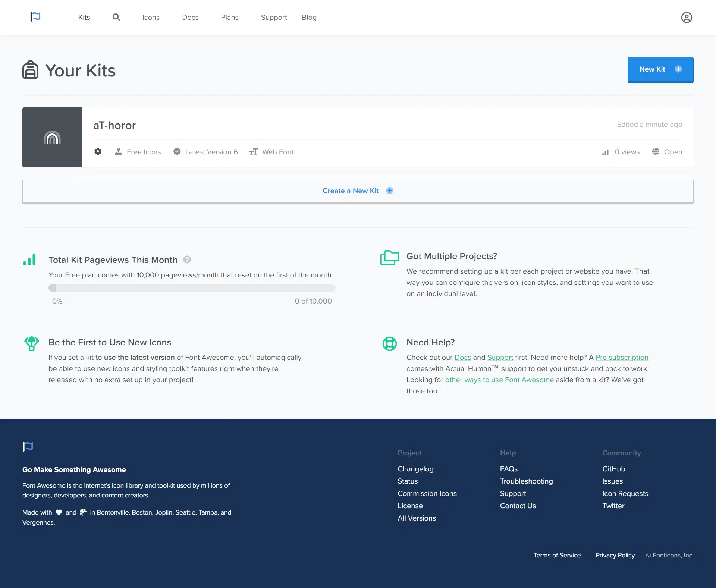The width and height of the screenshot is (716, 588).
Task: Open Changelog in footer
Action: point(415,469)
